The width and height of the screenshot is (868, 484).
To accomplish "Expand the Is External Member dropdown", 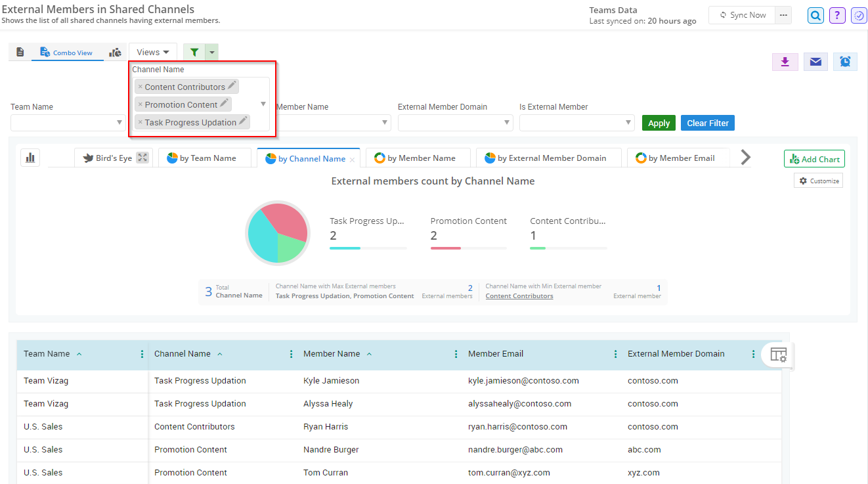I will point(628,123).
